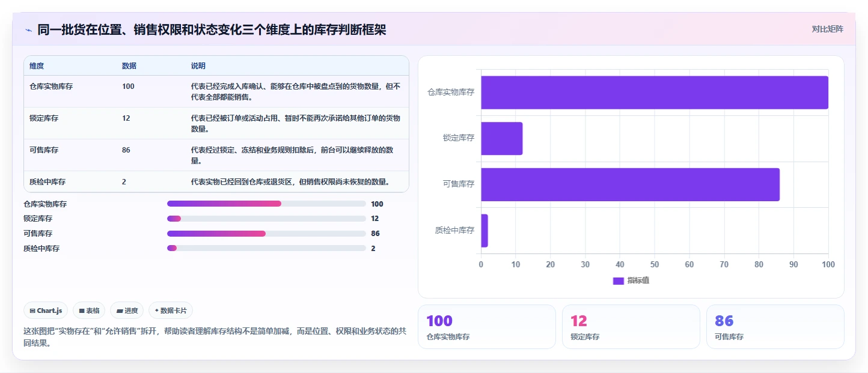The image size is (868, 373).
Task: Click the 指标值 legend text
Action: 638,281
